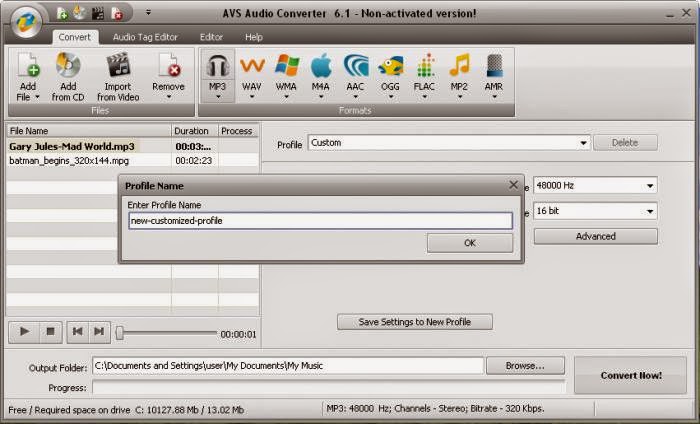Open the Help tab
700x424 pixels.
[x=254, y=37]
